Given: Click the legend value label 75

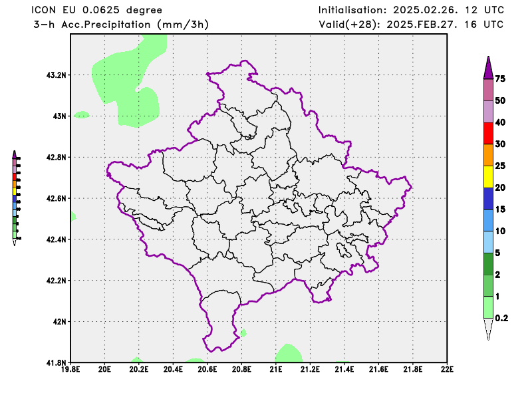Looking at the screenshot, I should coord(500,79).
